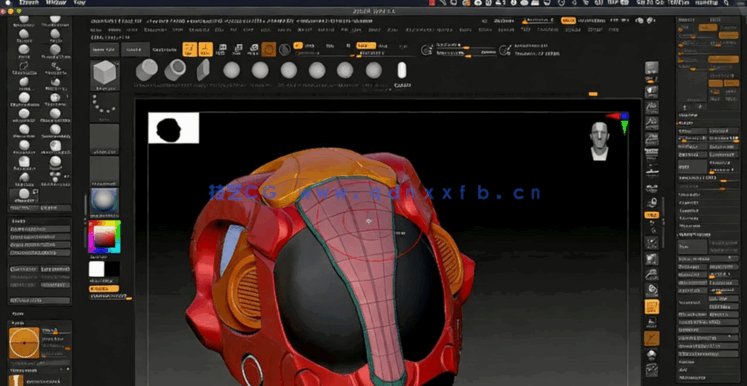Viewport: 747px width, 386px height.
Task: Pick the flat slab insert mesh
Action: click(203, 70)
